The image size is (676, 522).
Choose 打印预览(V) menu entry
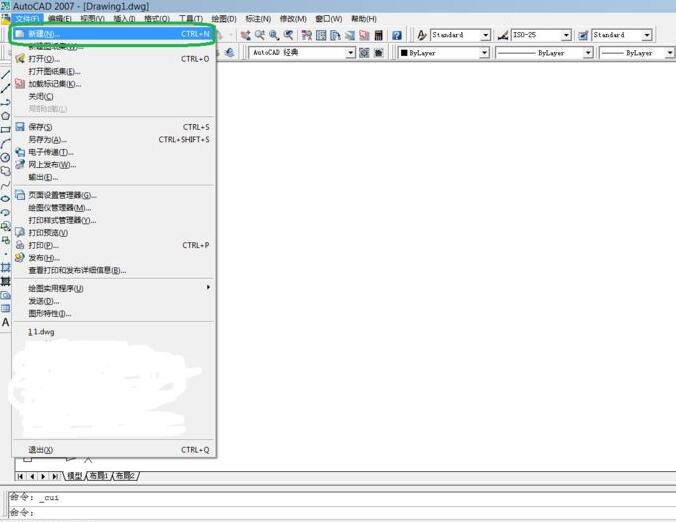(x=113, y=232)
